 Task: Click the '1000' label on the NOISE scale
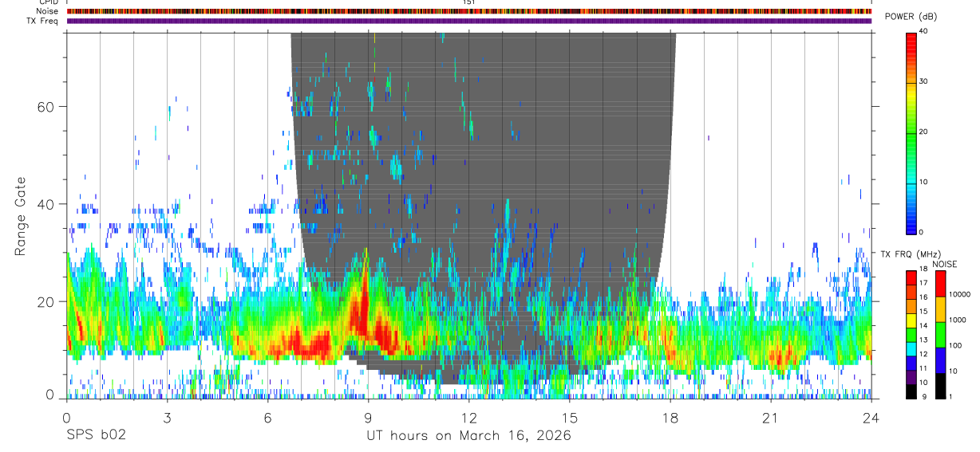pyautogui.click(x=958, y=320)
